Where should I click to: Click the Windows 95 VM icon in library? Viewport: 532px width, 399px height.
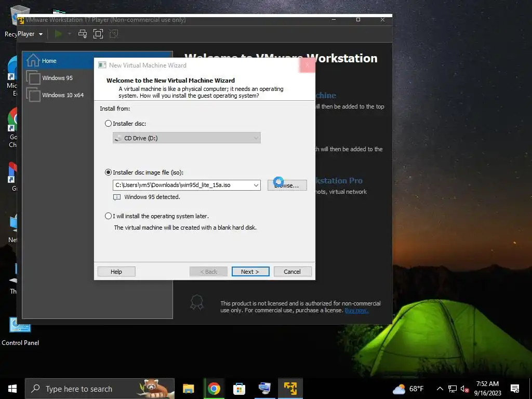click(x=33, y=77)
